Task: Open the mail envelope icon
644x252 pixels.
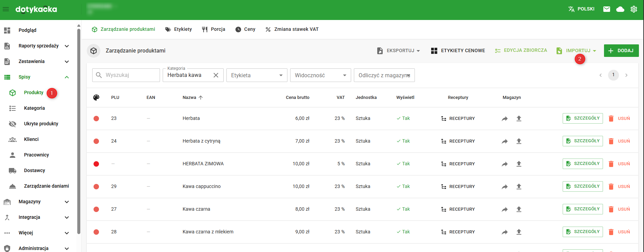Action: point(607,9)
